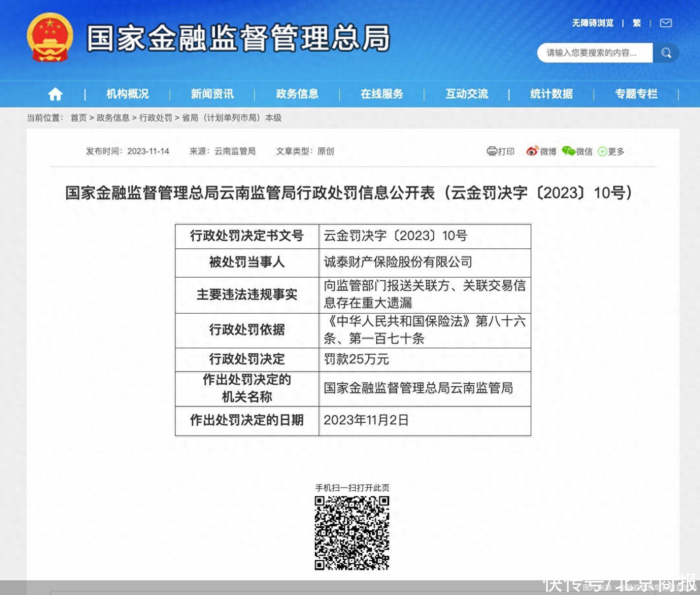This screenshot has width=700, height=595.
Task: Click the 发布时间 2023-11-14 text
Action: pyautogui.click(x=127, y=151)
